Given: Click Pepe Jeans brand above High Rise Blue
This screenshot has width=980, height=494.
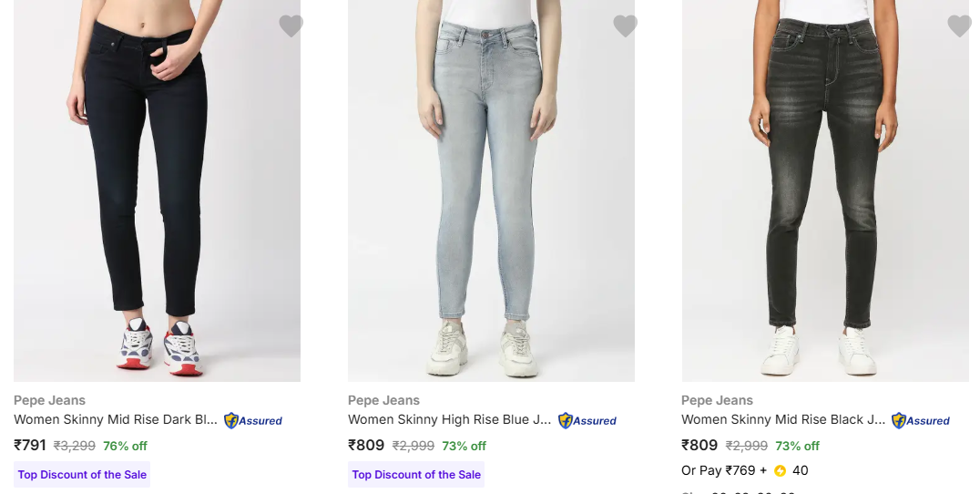Looking at the screenshot, I should [x=383, y=400].
